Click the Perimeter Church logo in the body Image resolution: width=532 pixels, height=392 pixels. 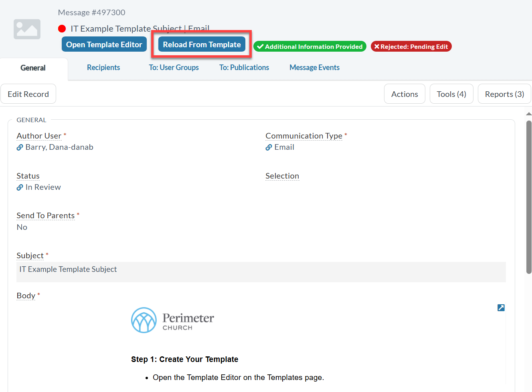click(x=172, y=320)
